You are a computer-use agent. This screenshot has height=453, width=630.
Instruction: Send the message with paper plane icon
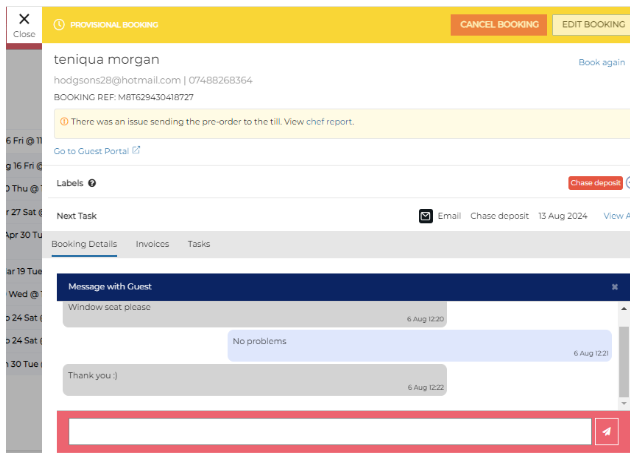[x=606, y=431]
